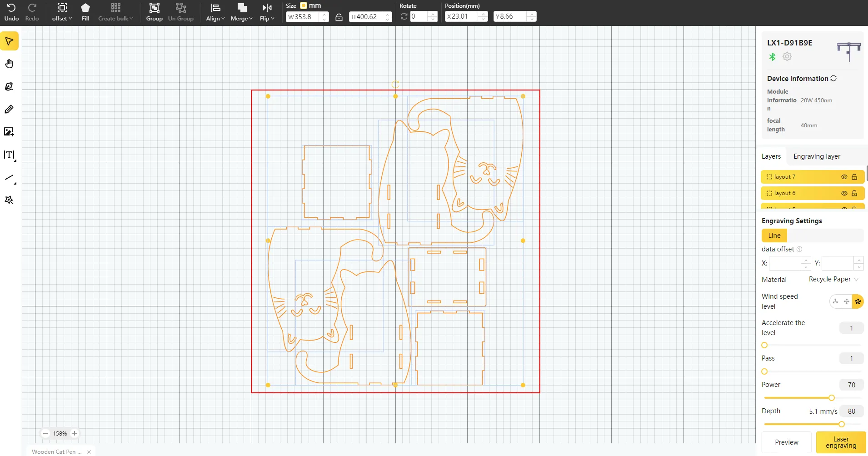Toggle lock on layout 6 layer
Screen dimensions: 868x456
(x=854, y=193)
